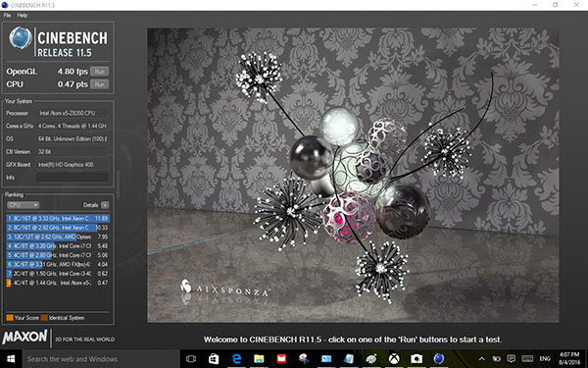The image size is (588, 368).
Task: Launch Microsoft Store from taskbar
Action: pyautogui.click(x=214, y=359)
